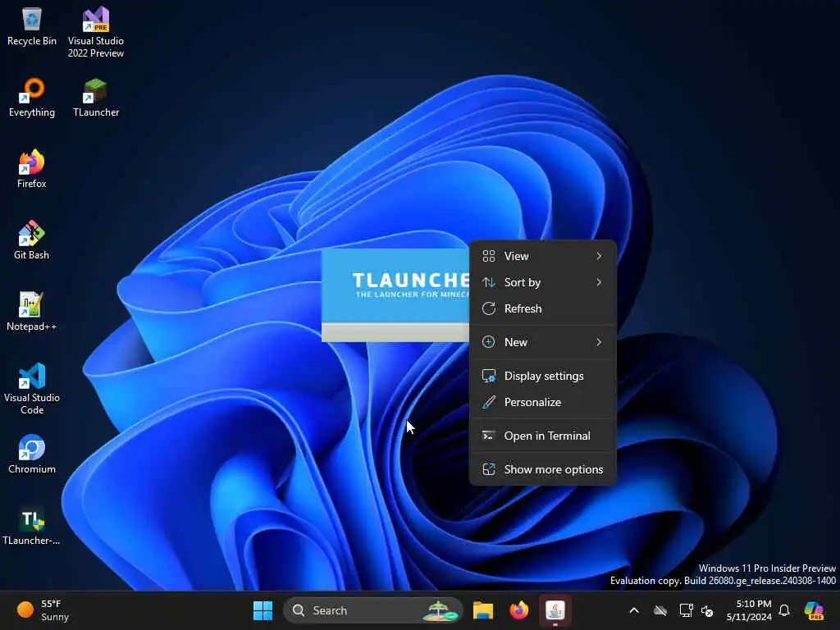Open Copilot Preview from taskbar

tap(815, 610)
